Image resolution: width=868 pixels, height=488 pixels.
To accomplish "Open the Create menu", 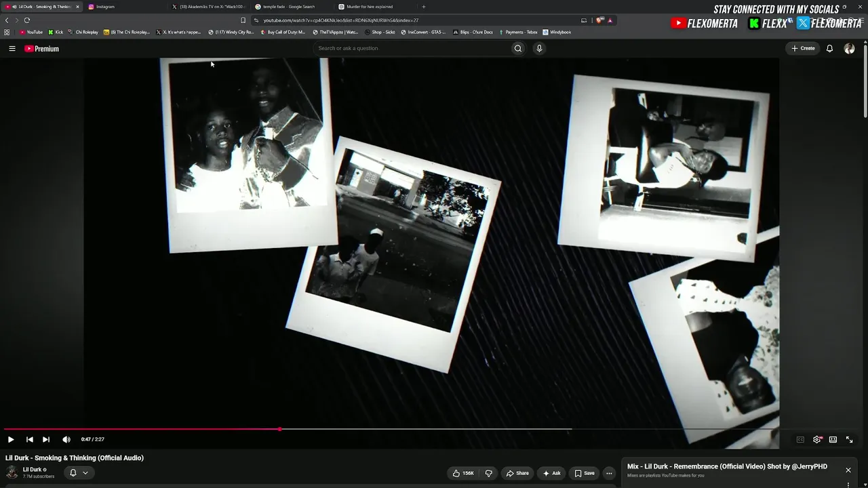I will tap(803, 48).
